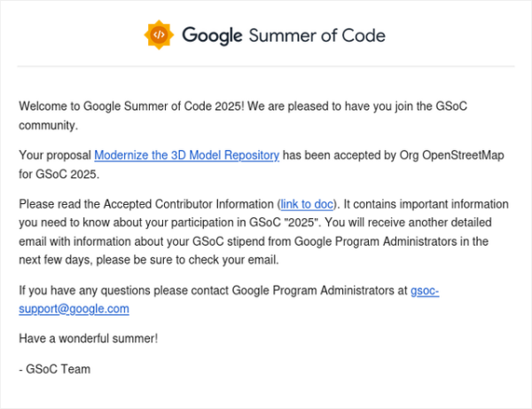Click the 'If you have any questions' text
532x409 pixels.
84,290
